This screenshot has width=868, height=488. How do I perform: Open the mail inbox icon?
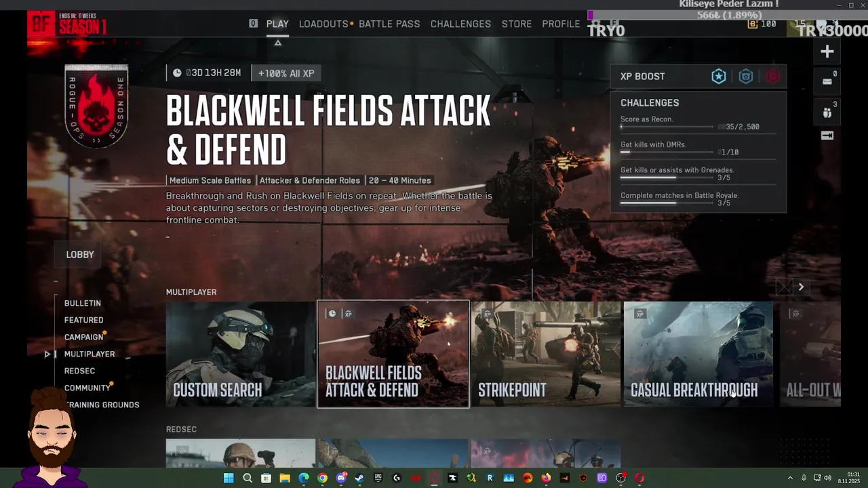coord(827,81)
